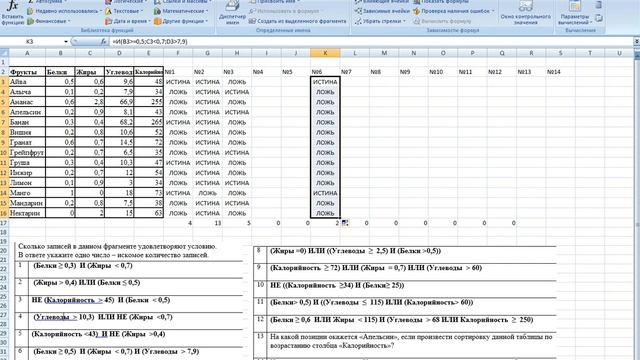Click the fx button in the formula bar

[x=104, y=42]
